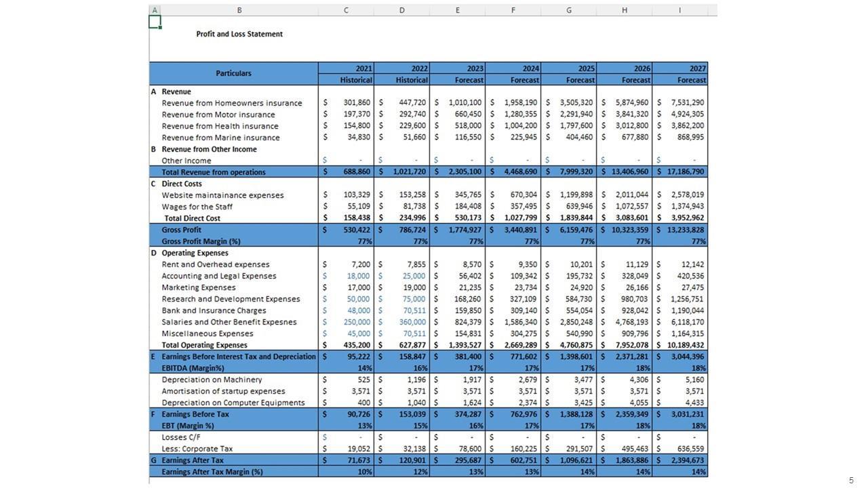Select the active cell under column A

click(155, 22)
